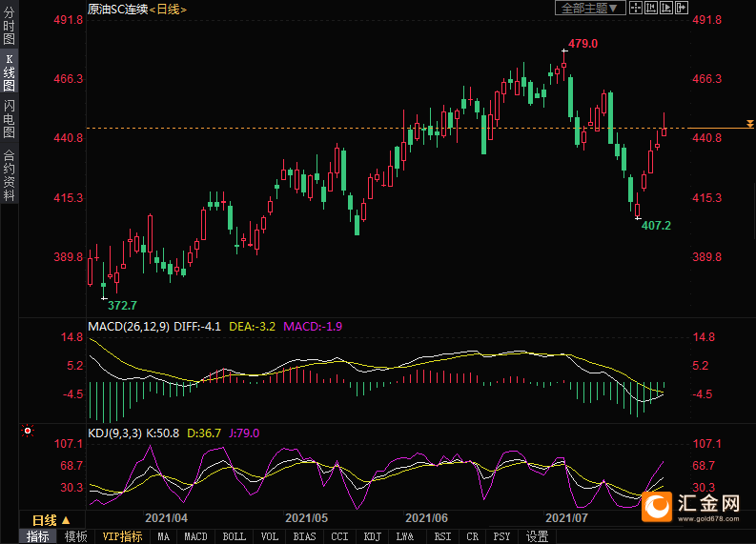Click the MACD(26,12,9) parameter label
Screen dimensions: 756x544
click(129, 327)
